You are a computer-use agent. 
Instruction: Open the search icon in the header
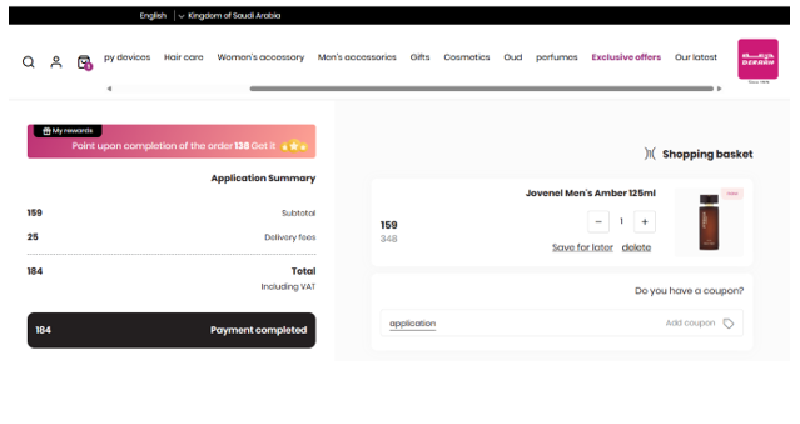29,62
